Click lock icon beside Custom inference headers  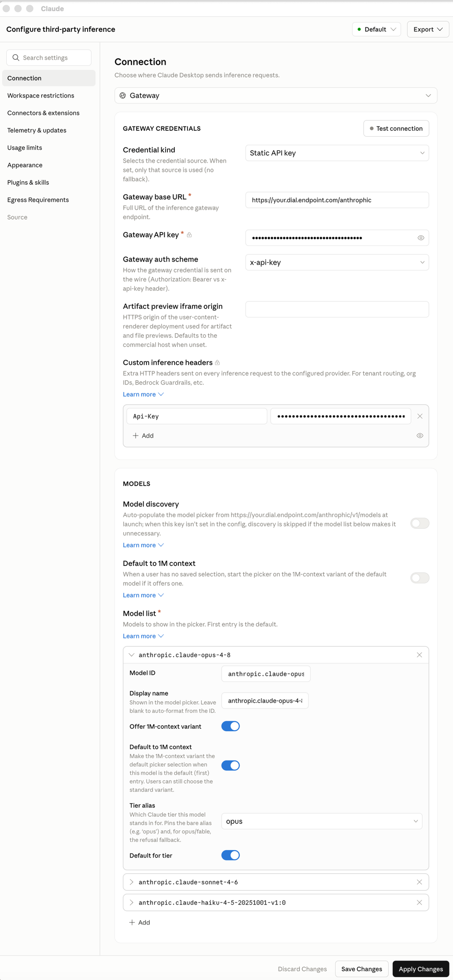point(217,363)
